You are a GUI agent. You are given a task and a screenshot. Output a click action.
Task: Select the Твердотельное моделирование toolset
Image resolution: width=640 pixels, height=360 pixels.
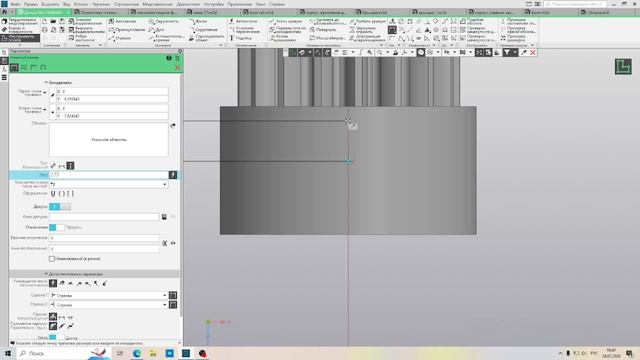click(x=20, y=21)
